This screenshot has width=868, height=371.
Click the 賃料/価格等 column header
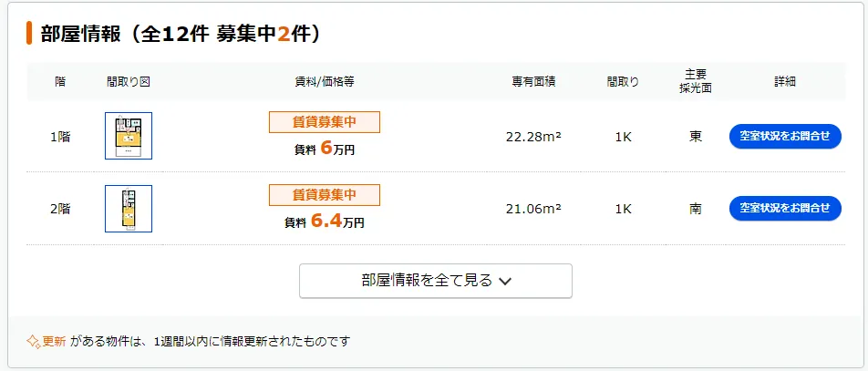tap(324, 81)
